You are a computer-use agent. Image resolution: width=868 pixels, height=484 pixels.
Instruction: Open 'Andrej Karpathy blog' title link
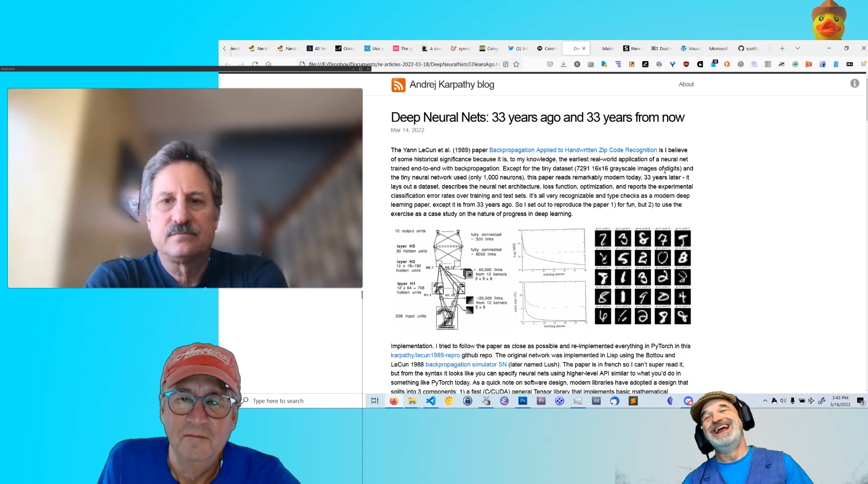click(x=452, y=84)
